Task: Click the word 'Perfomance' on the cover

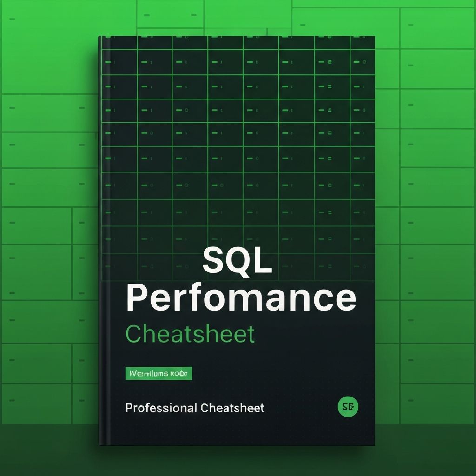Action: pos(241,297)
